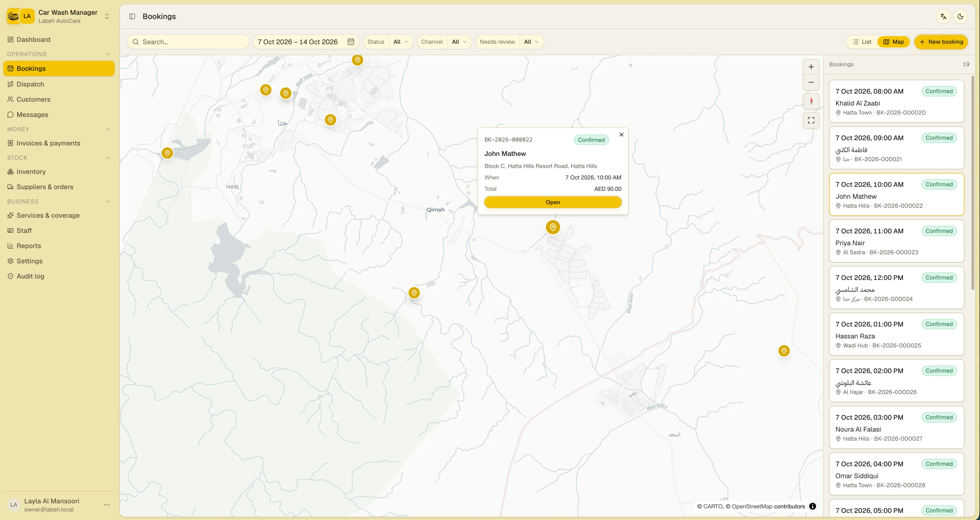
Task: Zoom in on the map
Action: click(811, 67)
